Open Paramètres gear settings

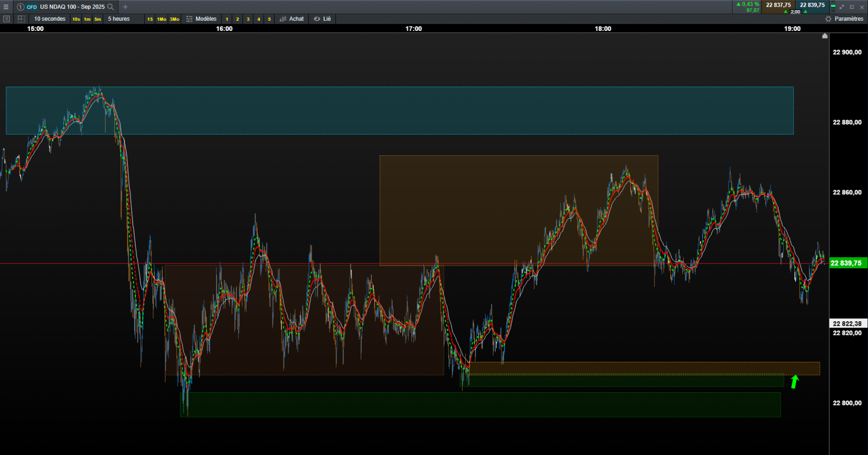(x=844, y=19)
